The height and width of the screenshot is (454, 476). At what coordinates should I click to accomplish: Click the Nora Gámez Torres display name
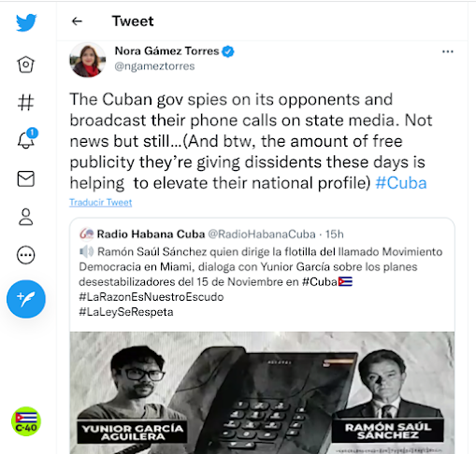point(166,50)
